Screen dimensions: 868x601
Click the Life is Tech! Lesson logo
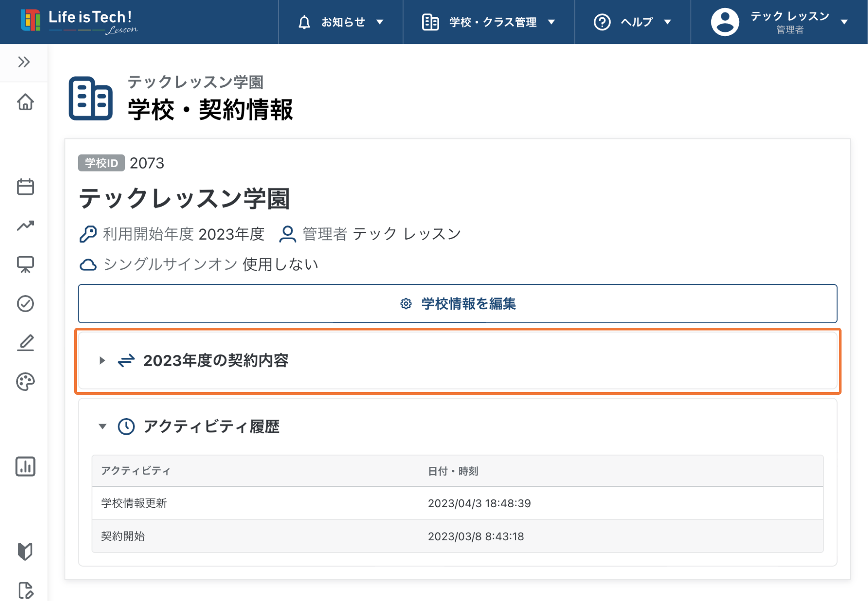point(79,21)
